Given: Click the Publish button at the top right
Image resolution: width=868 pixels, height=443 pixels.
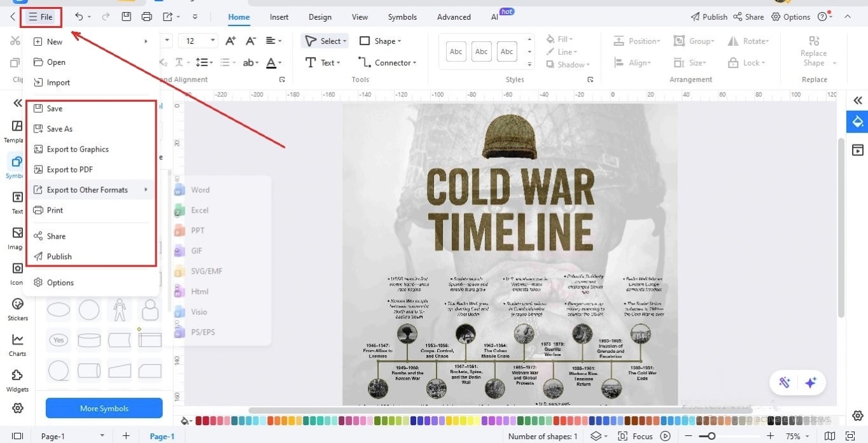Looking at the screenshot, I should tap(708, 17).
